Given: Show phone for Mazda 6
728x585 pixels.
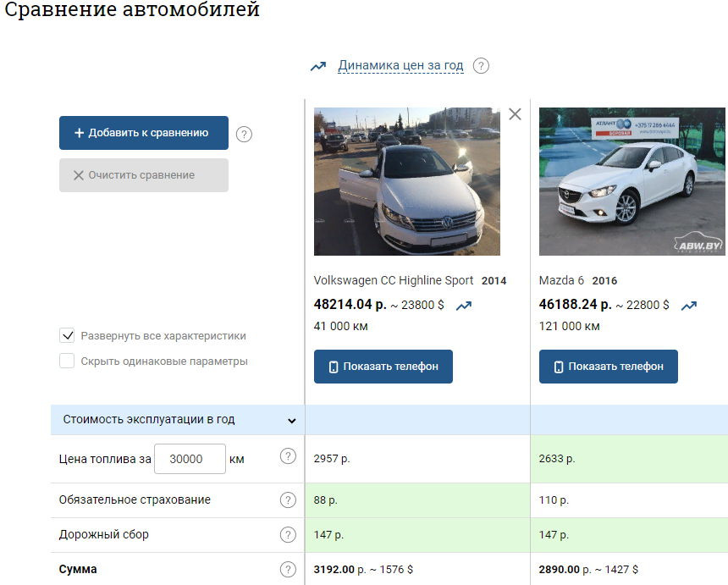Looking at the screenshot, I should 608,367.
